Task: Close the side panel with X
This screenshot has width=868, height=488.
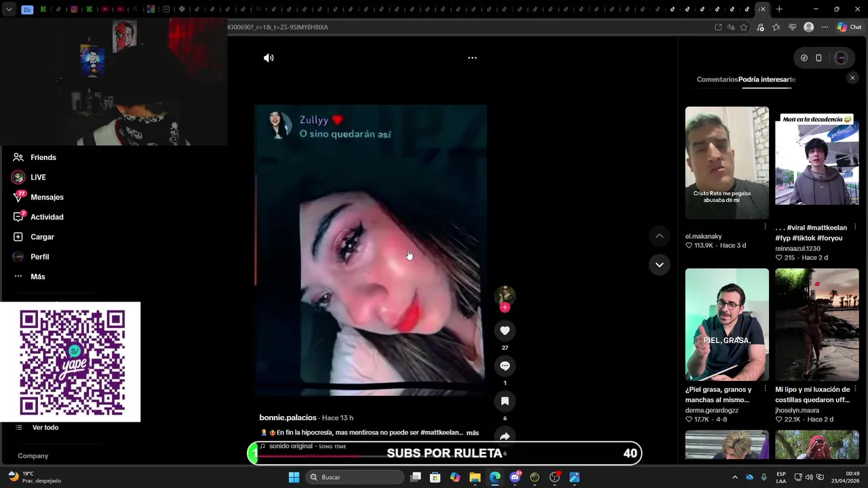Action: click(x=852, y=78)
